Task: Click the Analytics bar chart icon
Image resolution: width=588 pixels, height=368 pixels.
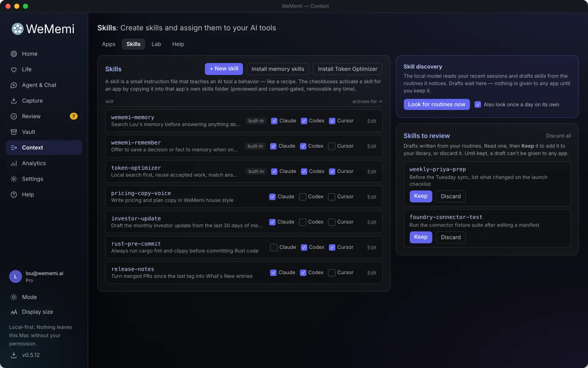Action: coord(14,163)
